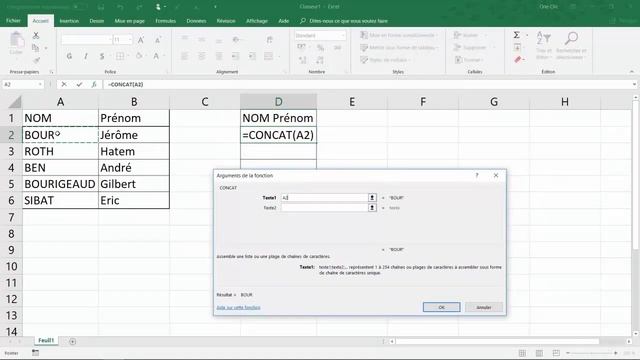Switch to the Mise en page tab
This screenshot has height=360, width=640.
129,21
